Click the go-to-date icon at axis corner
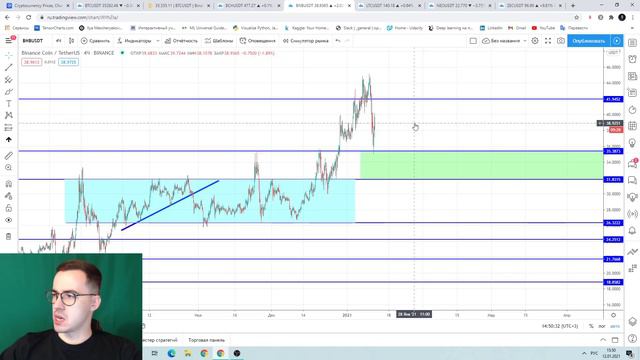Screen dimensions: 640x360 point(613,315)
